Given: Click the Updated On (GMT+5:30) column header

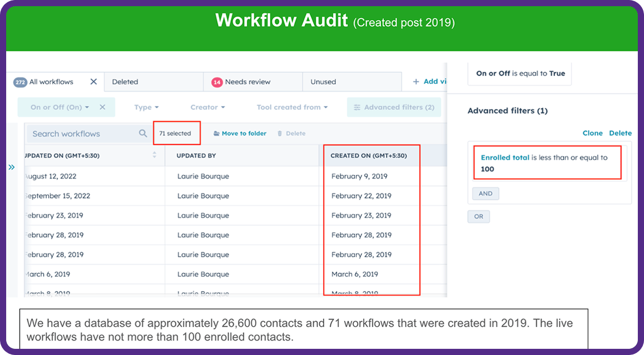Looking at the screenshot, I should (62, 156).
